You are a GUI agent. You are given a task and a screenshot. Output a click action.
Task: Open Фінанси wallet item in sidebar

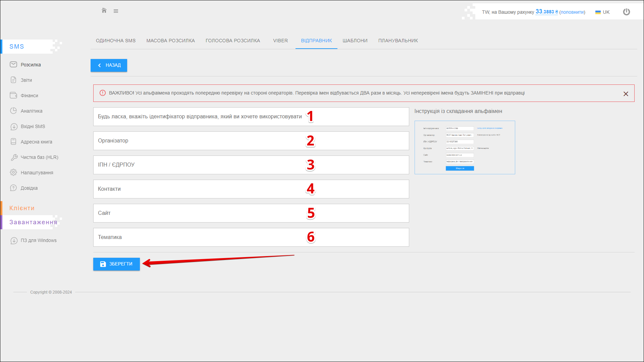[x=29, y=96]
